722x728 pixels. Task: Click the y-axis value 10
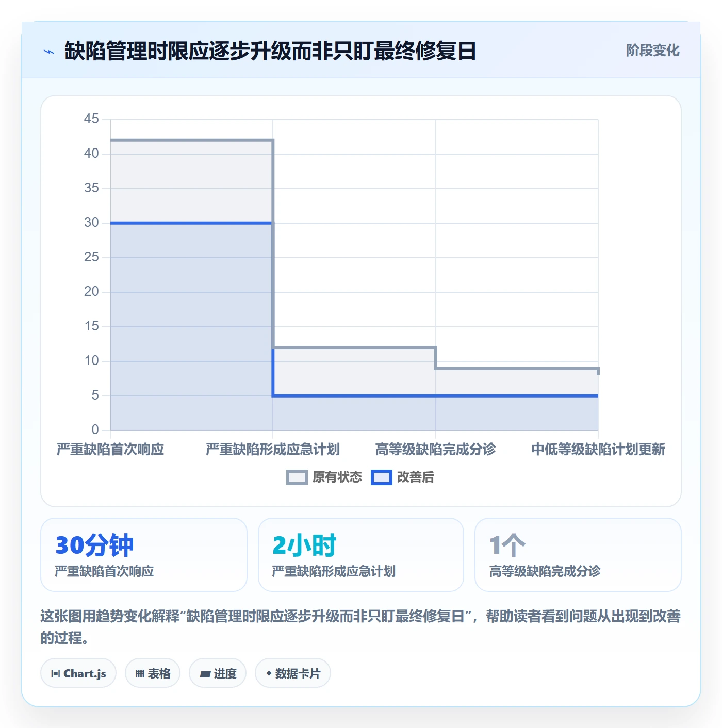(x=91, y=361)
